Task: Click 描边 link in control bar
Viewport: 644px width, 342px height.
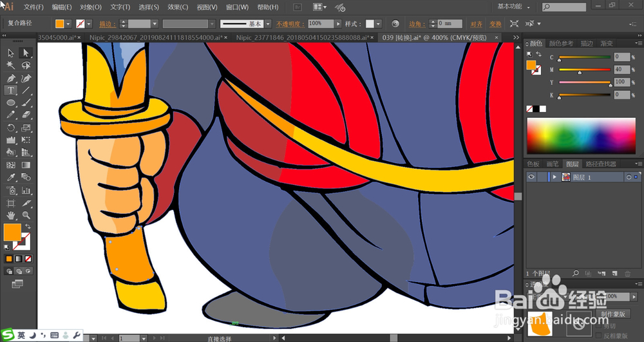Action: (x=107, y=24)
